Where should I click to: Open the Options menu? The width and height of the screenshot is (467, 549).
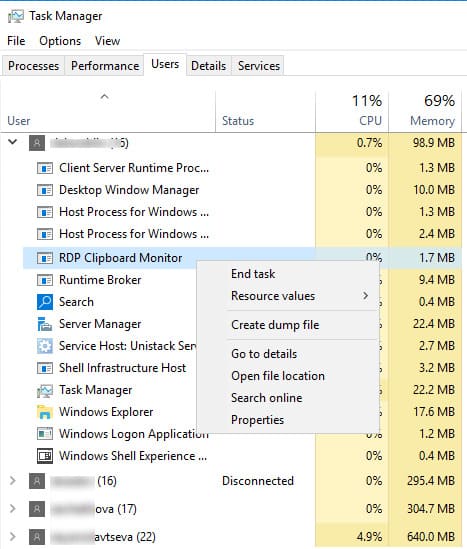(x=60, y=41)
